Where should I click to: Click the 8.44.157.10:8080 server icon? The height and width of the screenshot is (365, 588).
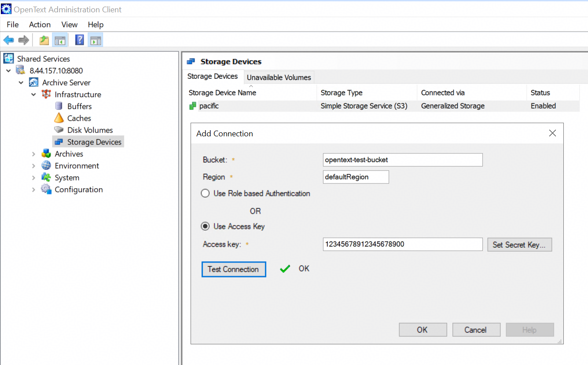point(21,70)
